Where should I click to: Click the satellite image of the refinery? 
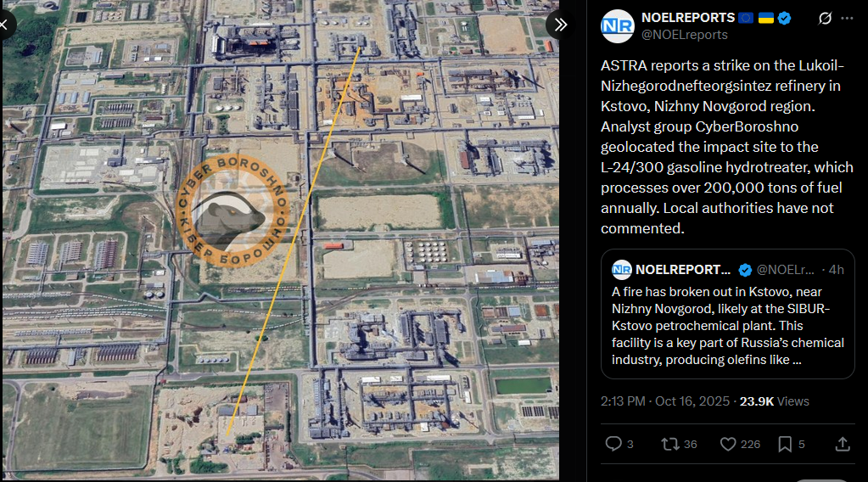281,239
